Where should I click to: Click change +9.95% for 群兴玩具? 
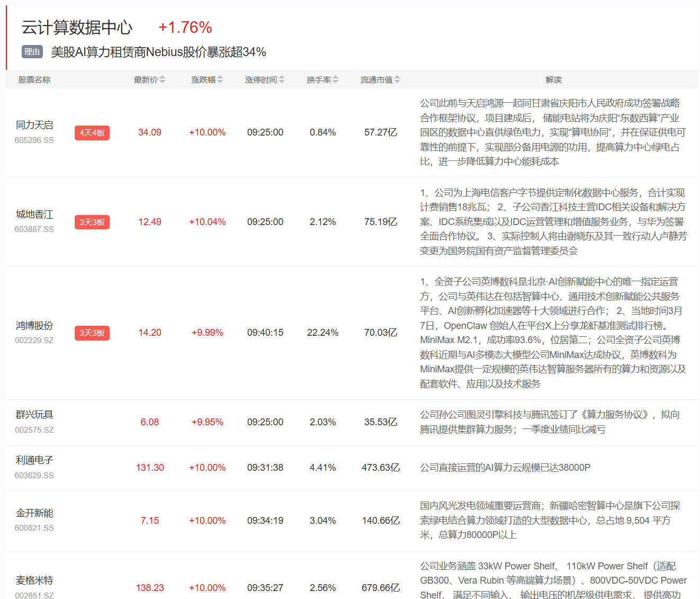(x=208, y=422)
